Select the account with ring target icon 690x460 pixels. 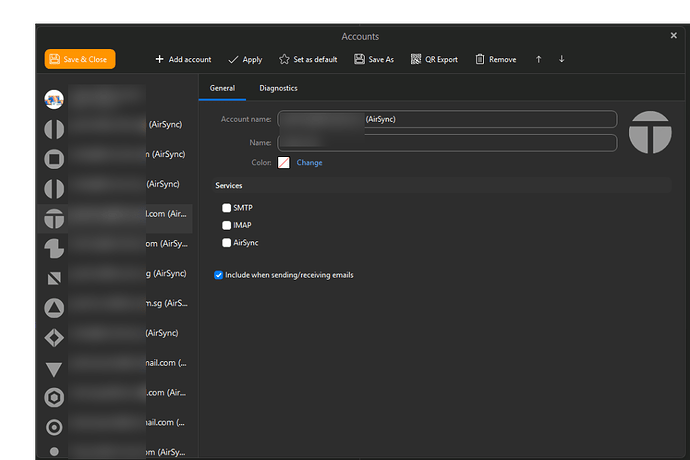(x=54, y=427)
